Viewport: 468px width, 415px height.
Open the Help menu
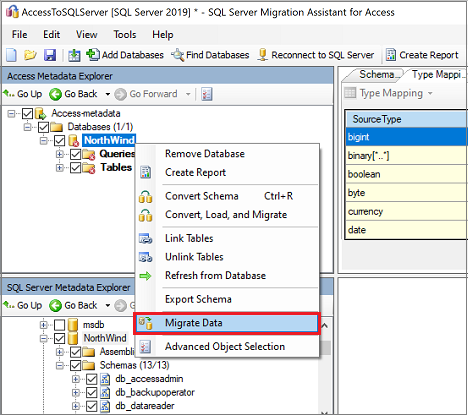[x=163, y=34]
